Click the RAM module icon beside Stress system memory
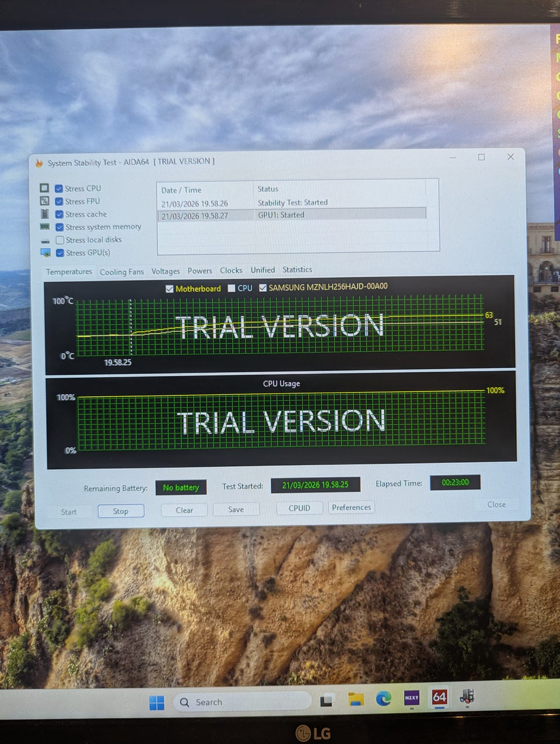560x744 pixels. (45, 226)
